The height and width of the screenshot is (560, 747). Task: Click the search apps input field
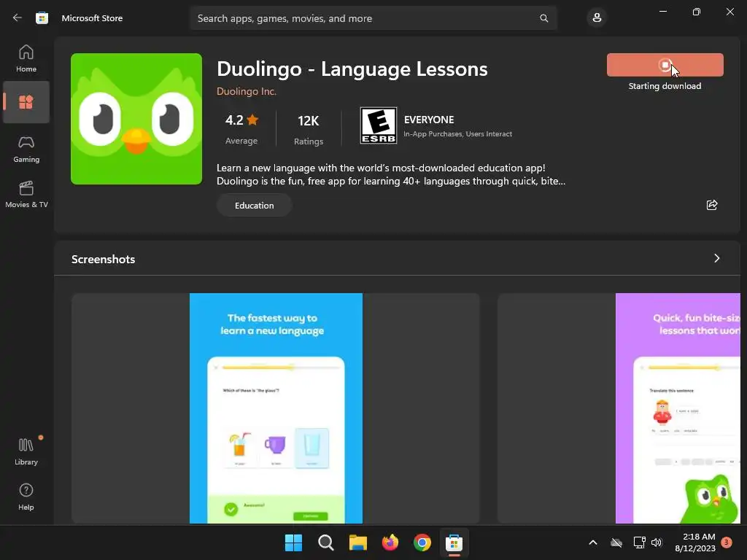pyautogui.click(x=373, y=18)
